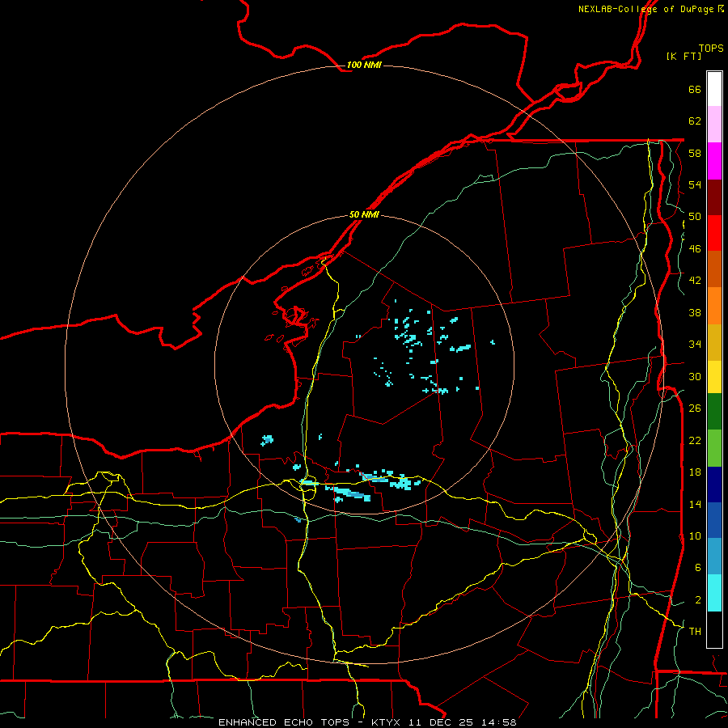Select the dark burnt-orange legend swatch
Viewport: 728px width, 728px height.
point(714,269)
